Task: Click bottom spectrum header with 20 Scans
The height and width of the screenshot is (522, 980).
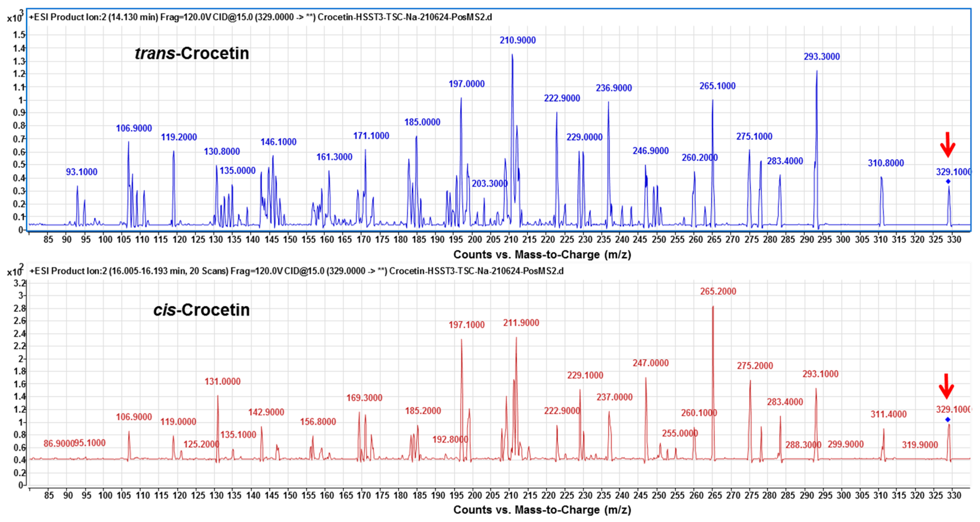Action: click(x=297, y=271)
